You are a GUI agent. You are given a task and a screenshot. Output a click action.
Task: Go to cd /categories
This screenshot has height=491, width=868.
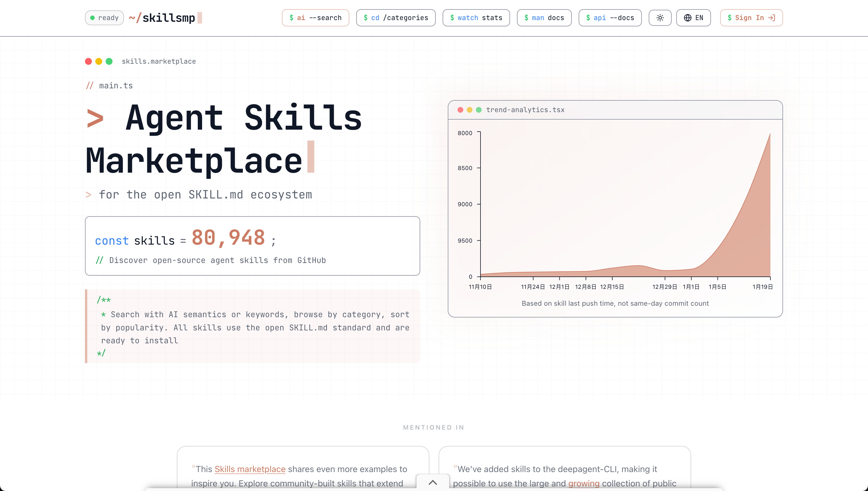[x=396, y=18]
